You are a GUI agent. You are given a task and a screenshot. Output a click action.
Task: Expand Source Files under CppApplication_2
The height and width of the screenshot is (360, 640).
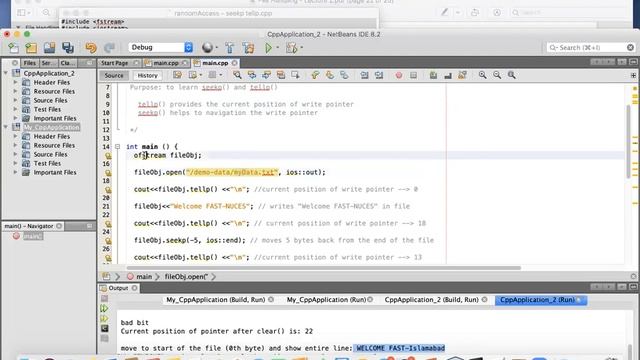click(16, 100)
